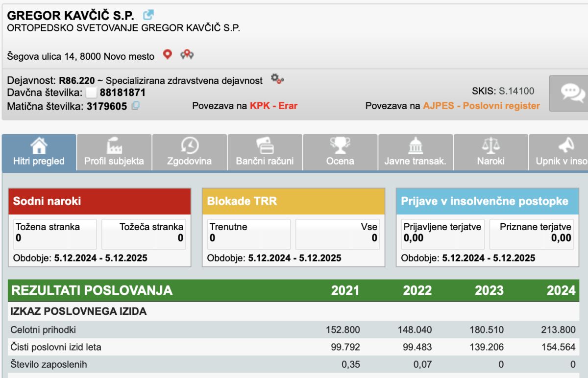Click the gears icon beside activity description
Screen dimensions: 588x378
[277, 79]
